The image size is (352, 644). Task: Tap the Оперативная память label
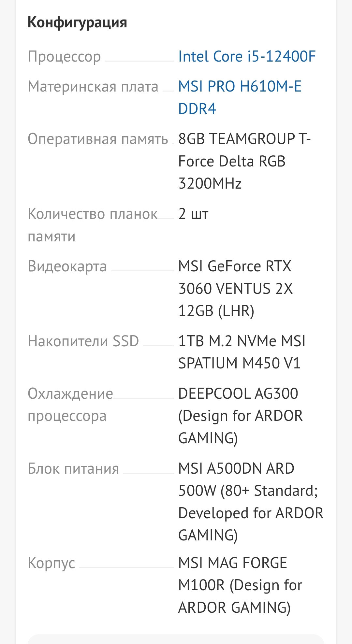pyautogui.click(x=98, y=139)
